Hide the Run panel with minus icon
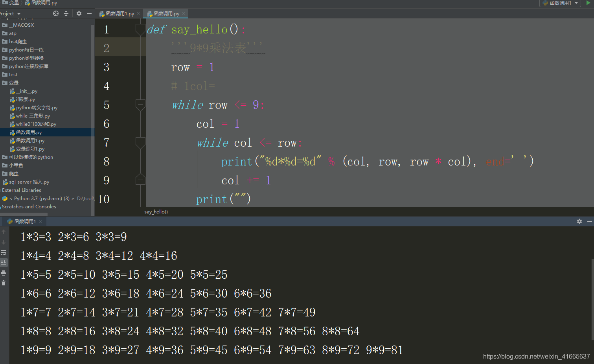Viewport: 594px width, 364px height. click(590, 221)
